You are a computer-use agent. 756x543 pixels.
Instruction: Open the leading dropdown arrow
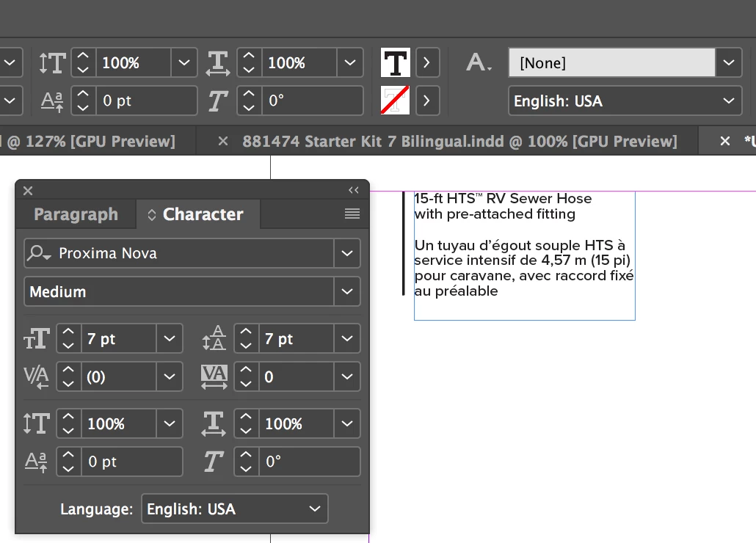(346, 339)
